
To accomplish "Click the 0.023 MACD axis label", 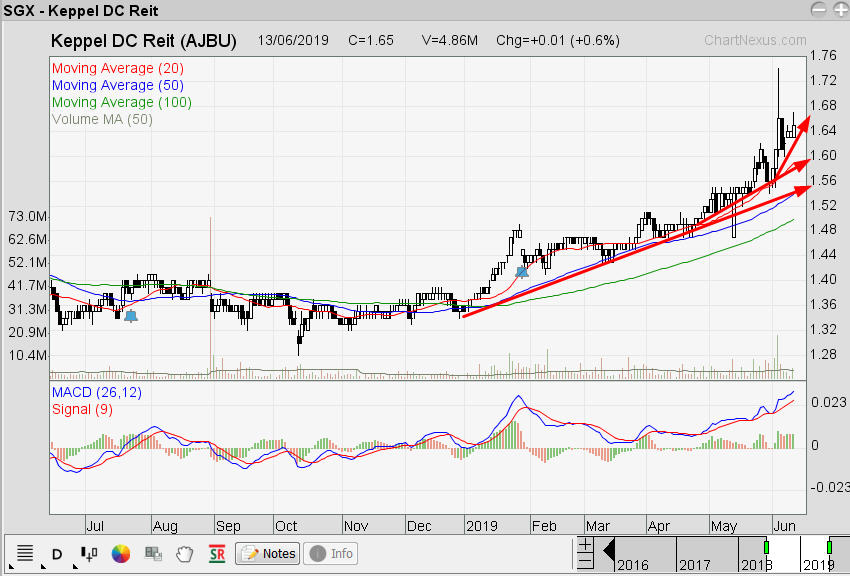I will (x=828, y=402).
